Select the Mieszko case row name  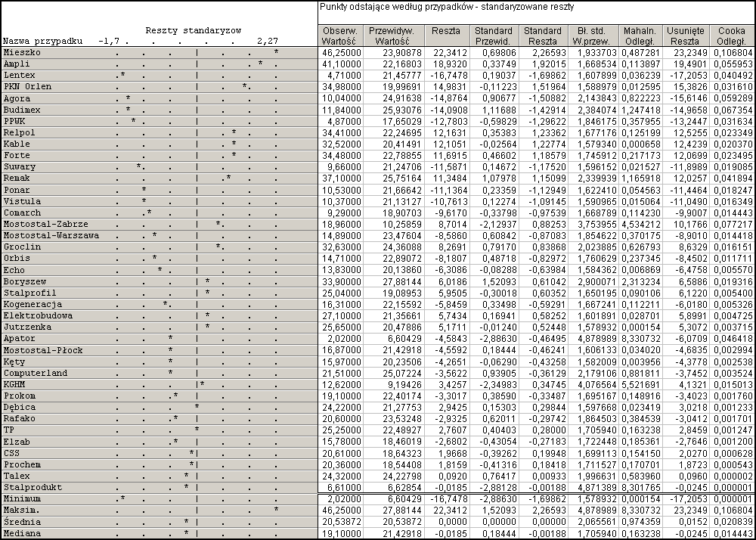pos(22,52)
